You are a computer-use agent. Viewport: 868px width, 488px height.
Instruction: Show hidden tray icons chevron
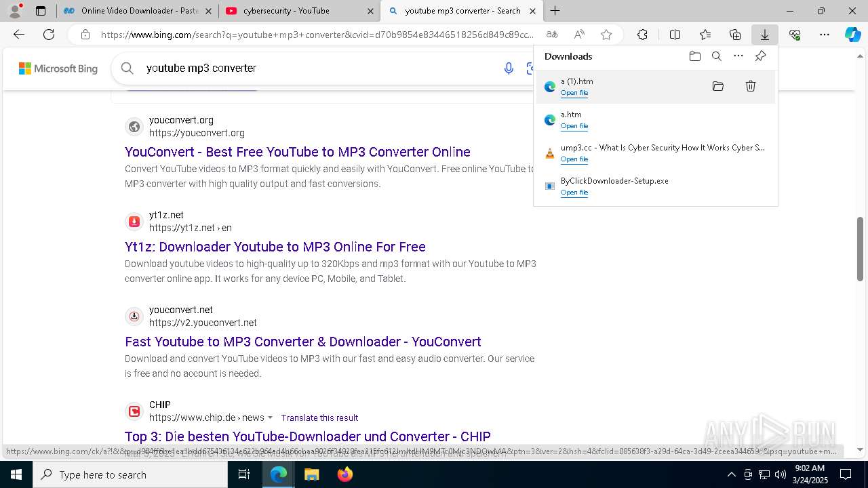point(731,474)
